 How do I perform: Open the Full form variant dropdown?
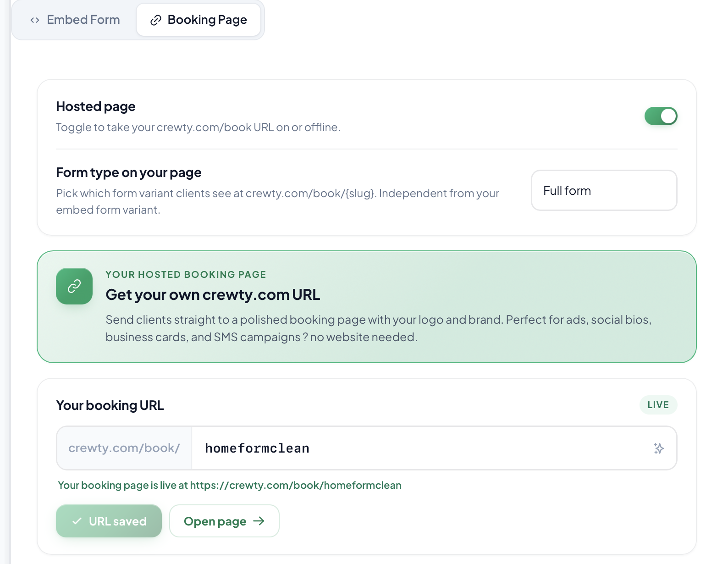click(x=604, y=190)
